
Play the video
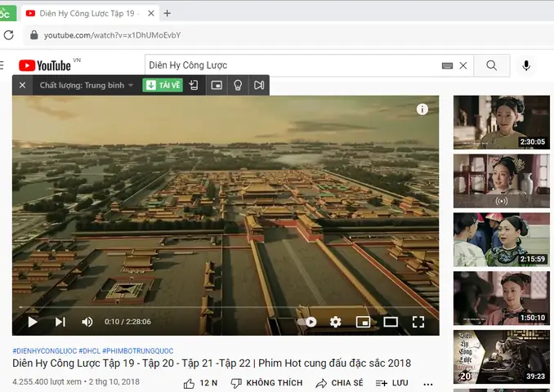33,322
